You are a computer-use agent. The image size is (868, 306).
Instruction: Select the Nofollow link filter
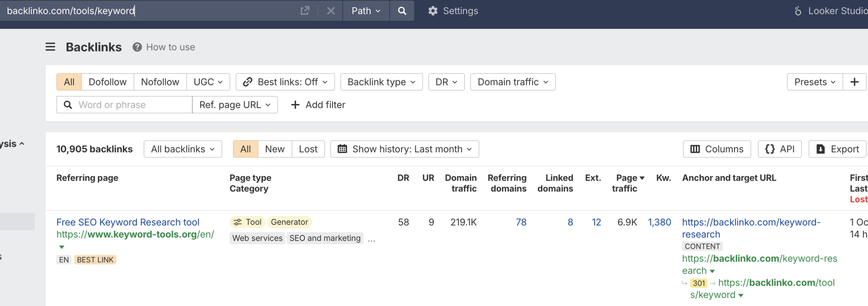coord(160,82)
